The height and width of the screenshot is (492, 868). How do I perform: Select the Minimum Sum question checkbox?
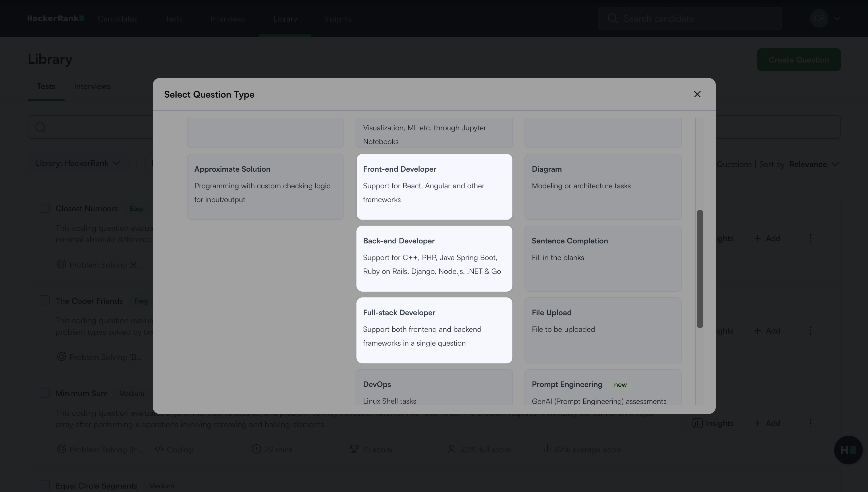click(x=45, y=393)
